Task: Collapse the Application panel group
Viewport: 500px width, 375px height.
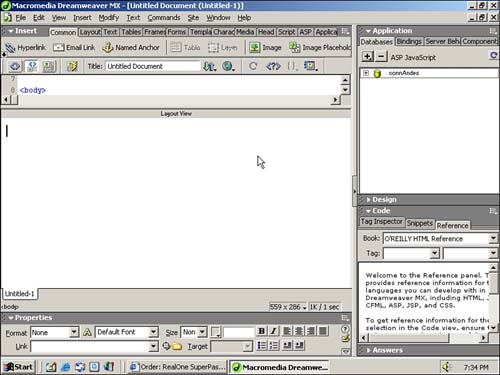Action: pos(368,31)
